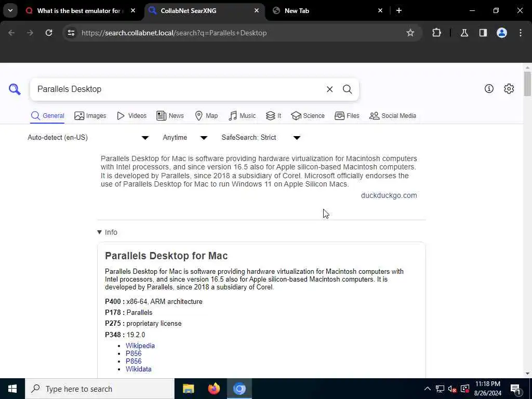Switch to News search category
Screen dimensions: 532x399
(x=170, y=116)
